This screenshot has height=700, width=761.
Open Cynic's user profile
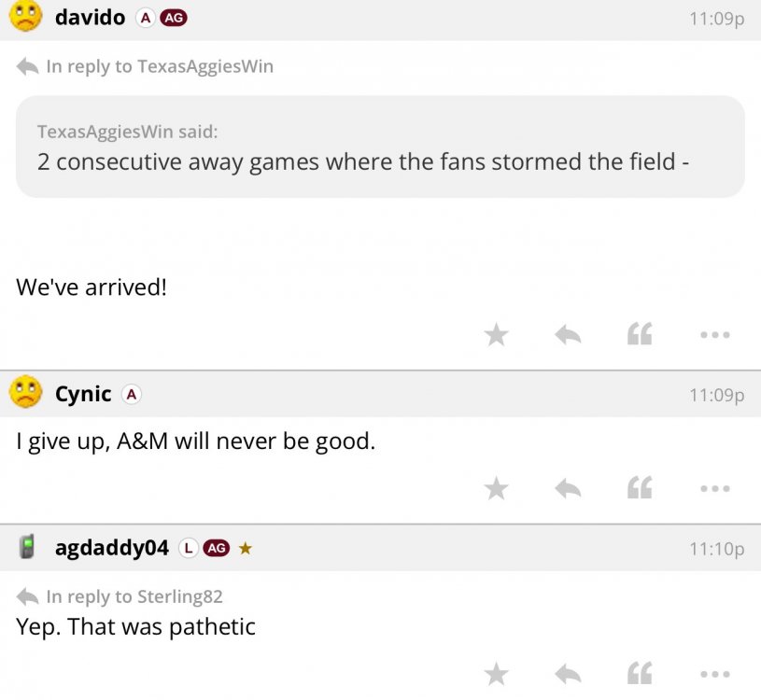point(83,394)
